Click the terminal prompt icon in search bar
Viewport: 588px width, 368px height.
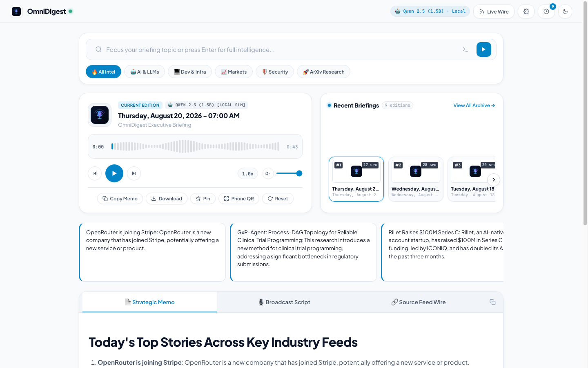tap(465, 49)
